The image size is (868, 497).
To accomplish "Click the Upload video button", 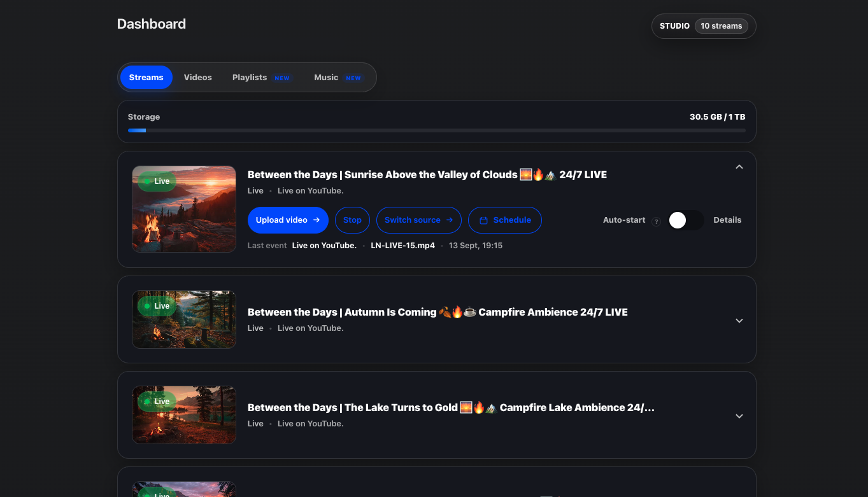I will point(288,220).
